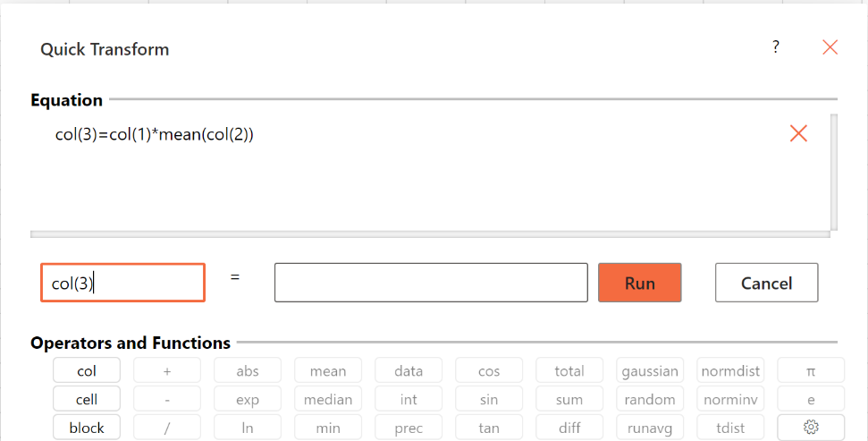The image size is (868, 441).
Task: Click the col(3) output field
Action: click(122, 283)
